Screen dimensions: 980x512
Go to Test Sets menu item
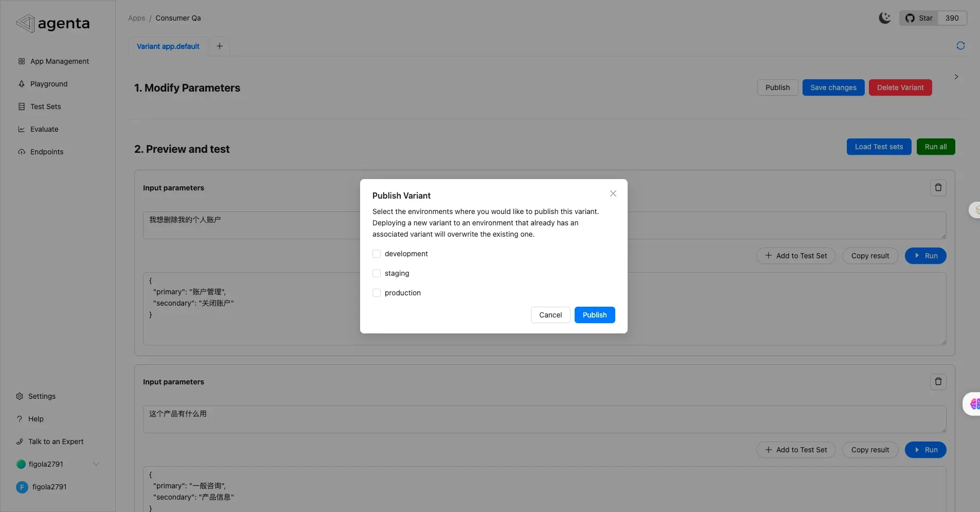click(x=45, y=107)
